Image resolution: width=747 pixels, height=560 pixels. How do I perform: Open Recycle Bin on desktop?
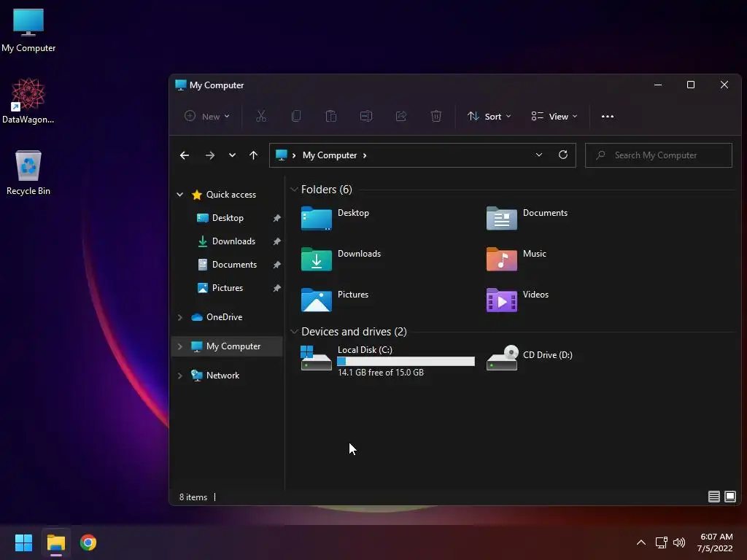(x=28, y=172)
